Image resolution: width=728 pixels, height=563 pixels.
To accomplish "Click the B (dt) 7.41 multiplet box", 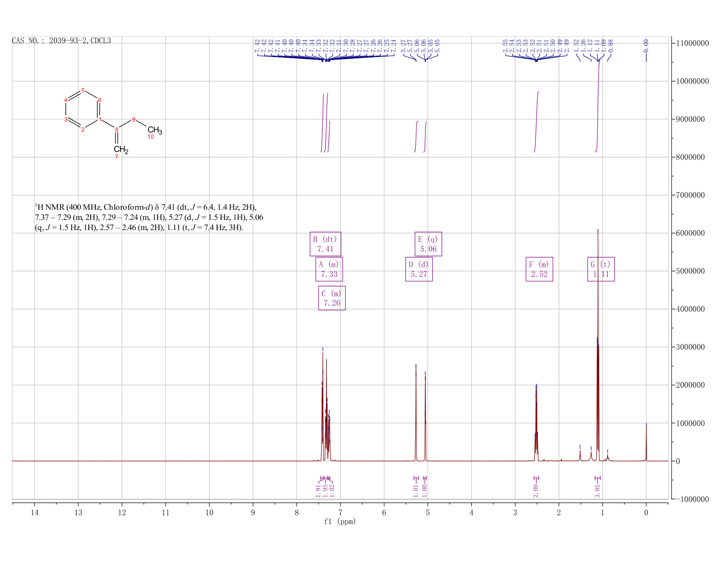I will [325, 244].
